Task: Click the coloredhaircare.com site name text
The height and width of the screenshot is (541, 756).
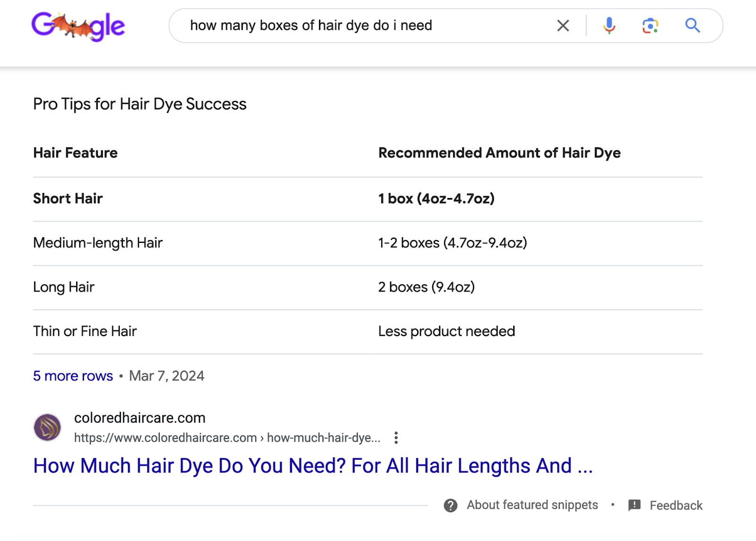Action: point(139,418)
